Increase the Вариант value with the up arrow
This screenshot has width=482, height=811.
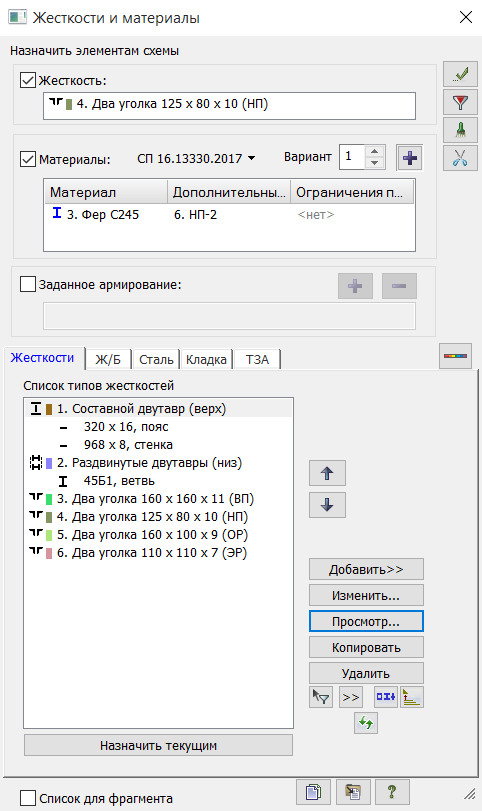pyautogui.click(x=374, y=152)
